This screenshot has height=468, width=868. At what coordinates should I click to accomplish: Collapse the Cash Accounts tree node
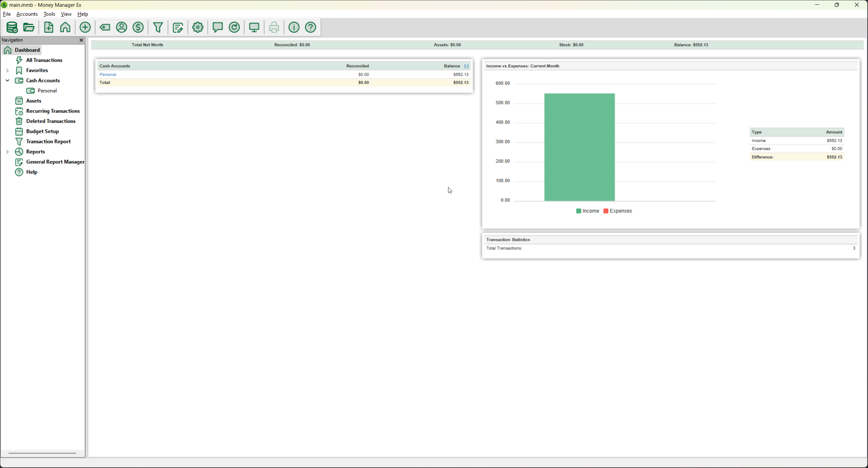click(x=7, y=81)
